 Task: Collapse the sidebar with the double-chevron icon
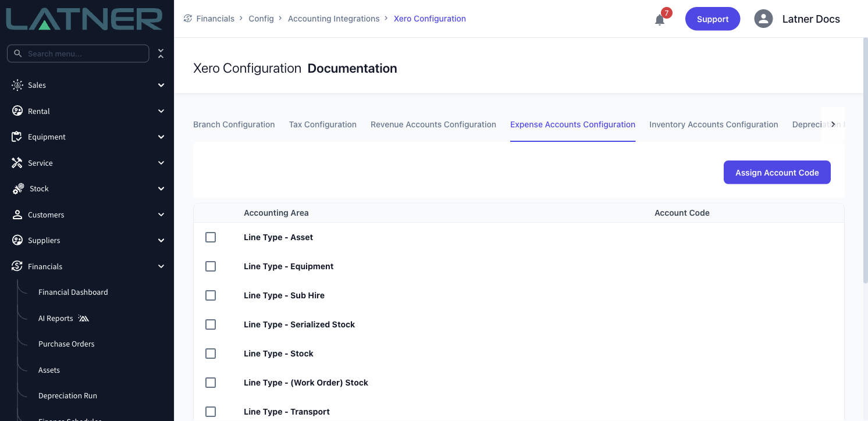pos(161,53)
